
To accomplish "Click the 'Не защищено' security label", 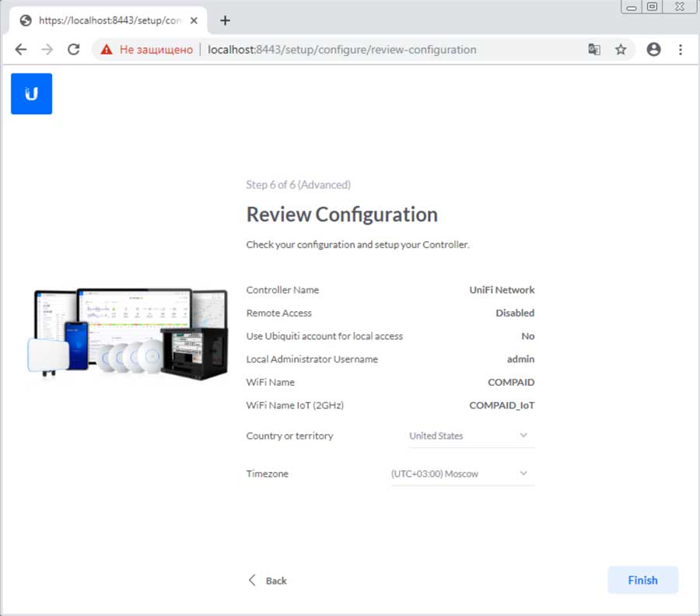I will pos(156,50).
